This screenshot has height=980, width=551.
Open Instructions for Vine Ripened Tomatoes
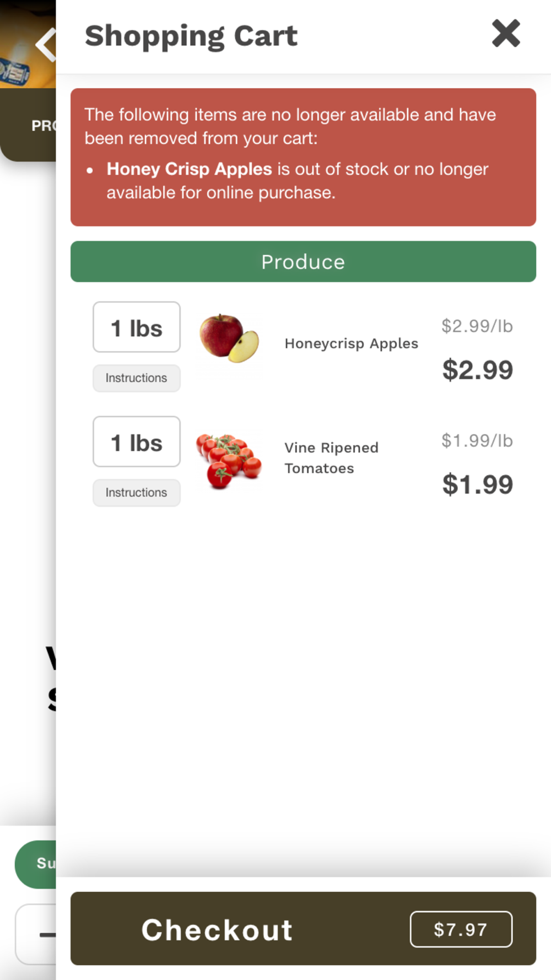pos(136,493)
